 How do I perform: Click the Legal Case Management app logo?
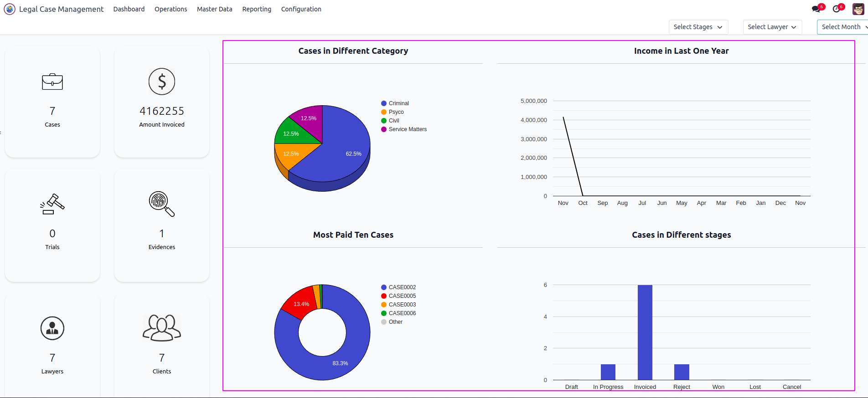click(x=10, y=9)
